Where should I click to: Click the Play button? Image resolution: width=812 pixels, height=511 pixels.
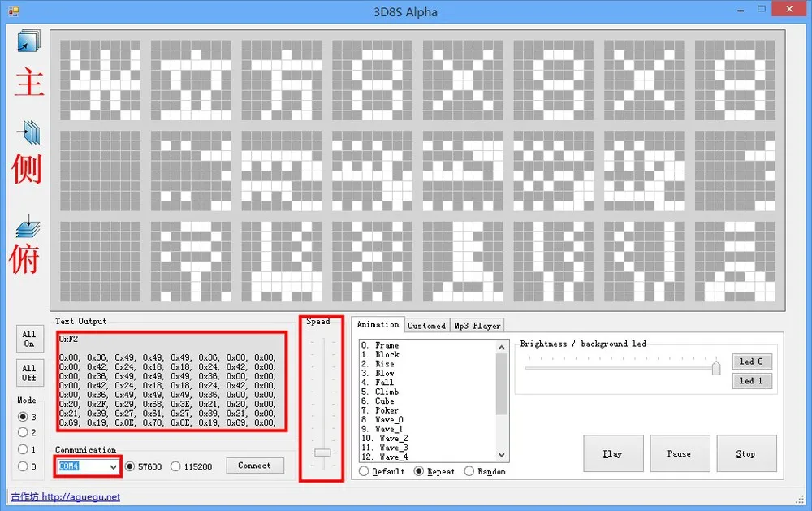pyautogui.click(x=612, y=453)
